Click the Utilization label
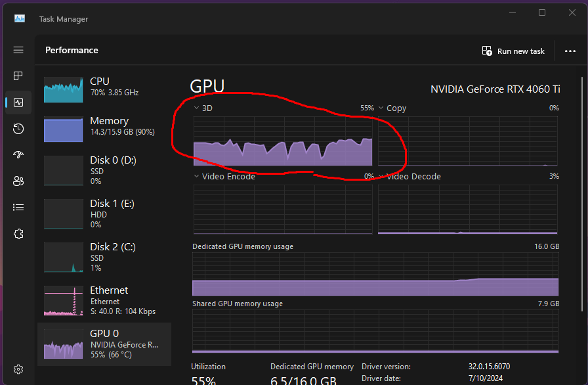The height and width of the screenshot is (385, 588). pyautogui.click(x=209, y=367)
